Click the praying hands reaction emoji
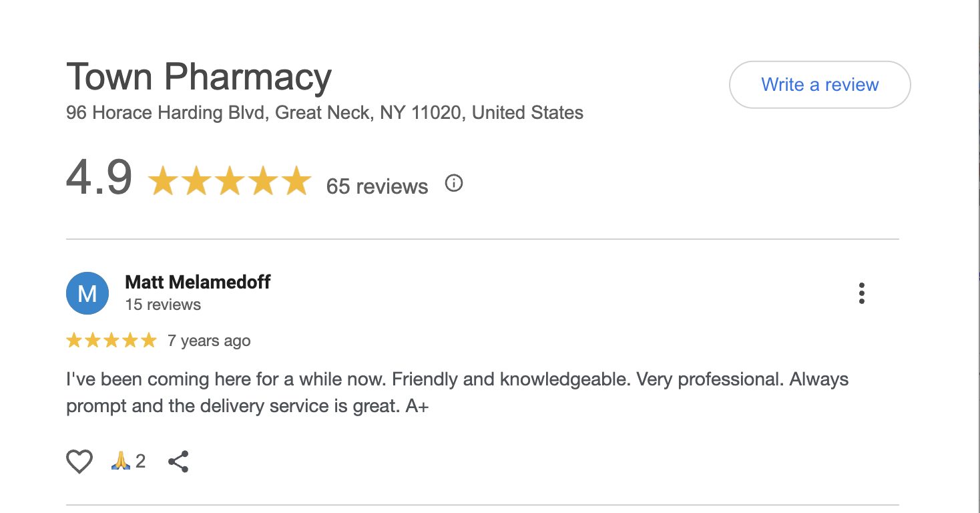This screenshot has width=980, height=513. pos(121,461)
